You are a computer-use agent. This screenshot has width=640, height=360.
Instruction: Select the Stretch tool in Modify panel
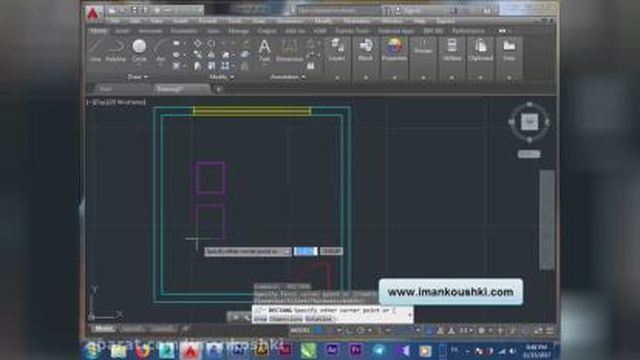[198, 66]
